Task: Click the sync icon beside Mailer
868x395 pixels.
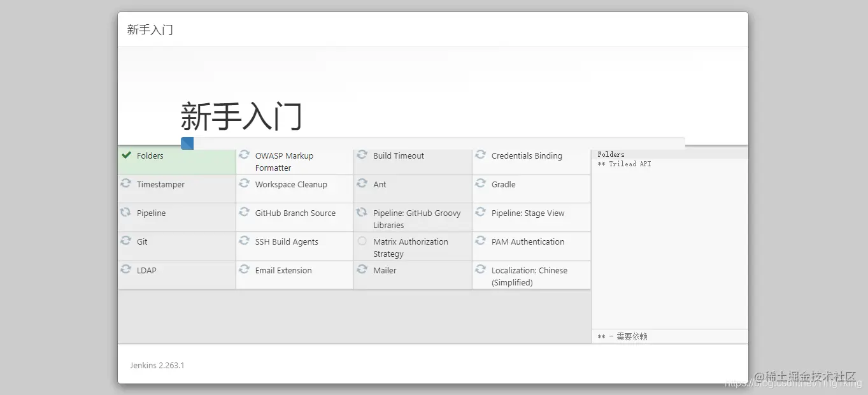Action: click(362, 269)
